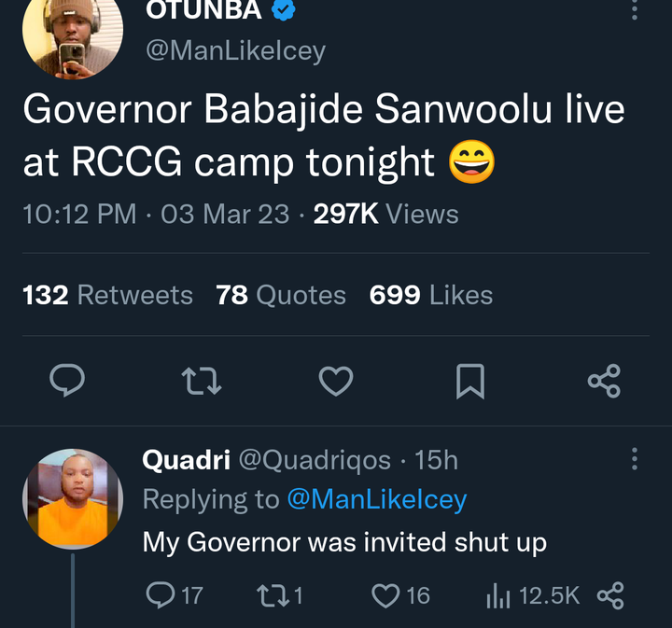
Task: Open OTUNBA's profile picture
Action: coord(73,35)
